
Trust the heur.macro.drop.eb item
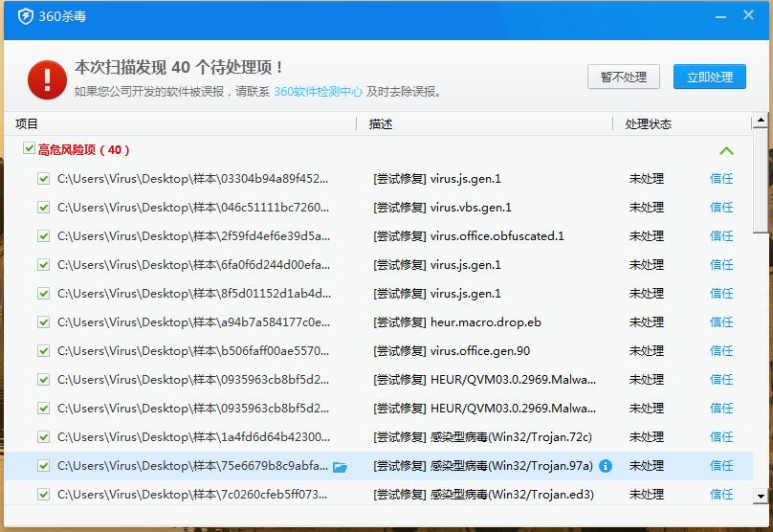tap(721, 321)
